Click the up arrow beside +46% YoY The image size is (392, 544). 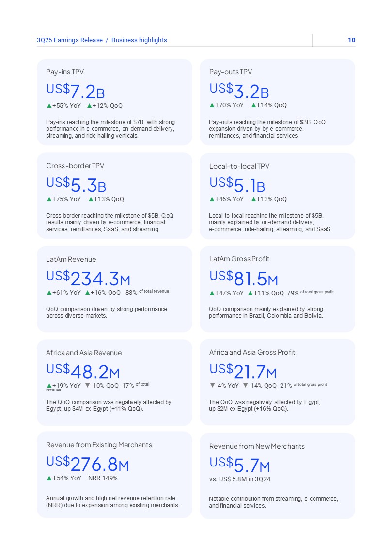tap(212, 199)
